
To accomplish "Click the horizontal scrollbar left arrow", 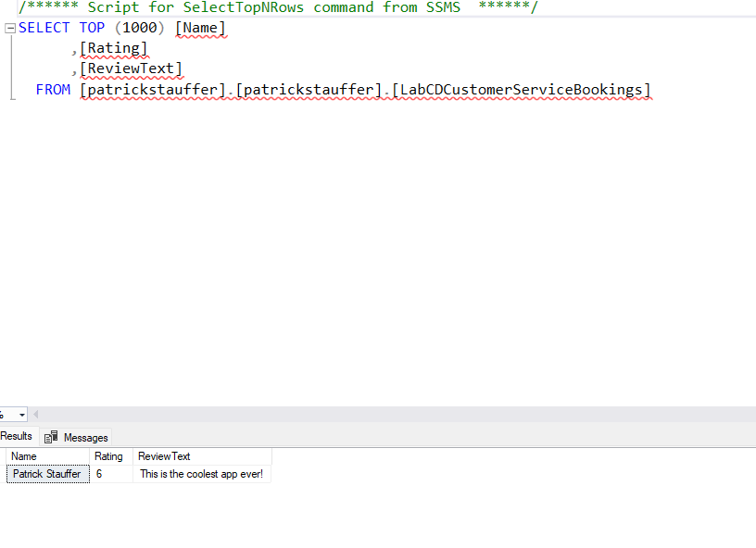I will [x=35, y=415].
